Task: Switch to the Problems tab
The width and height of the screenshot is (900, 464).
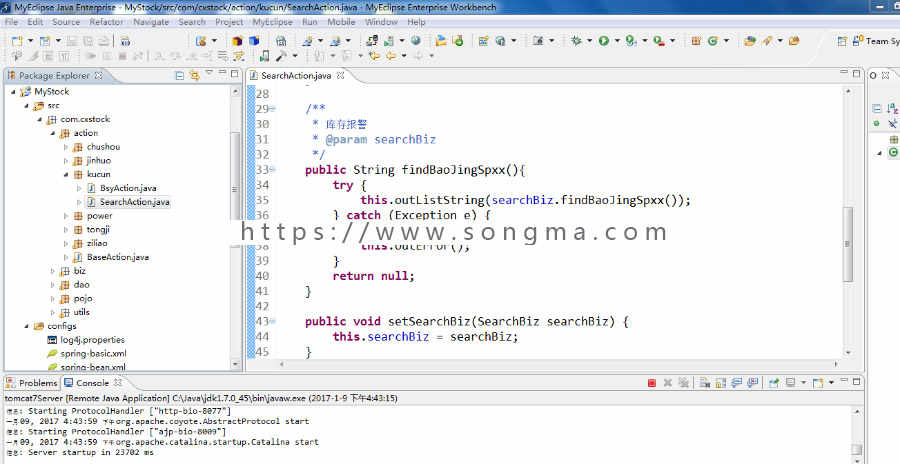Action: 32,382
